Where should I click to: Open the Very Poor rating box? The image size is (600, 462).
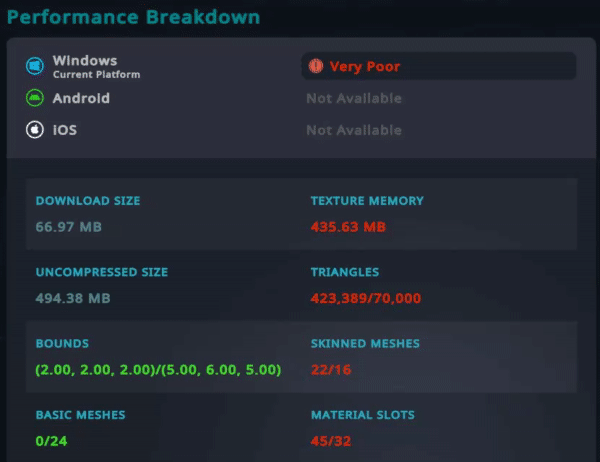click(x=438, y=66)
